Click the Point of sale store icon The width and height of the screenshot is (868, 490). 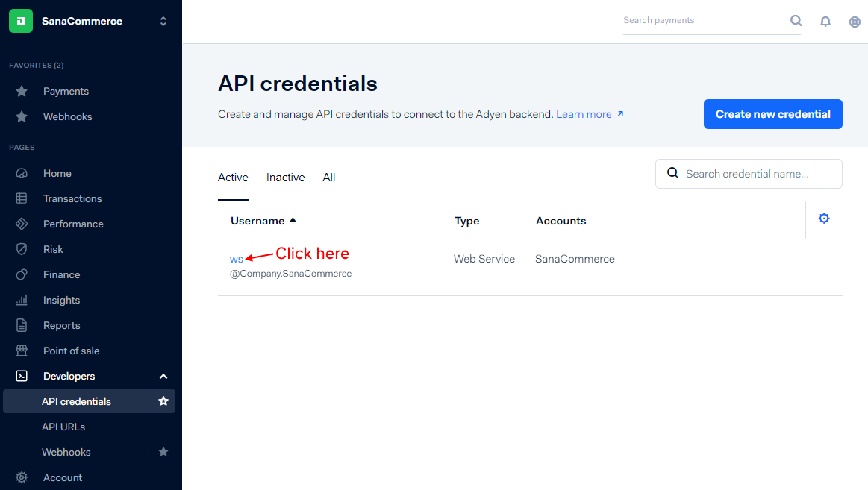(22, 351)
